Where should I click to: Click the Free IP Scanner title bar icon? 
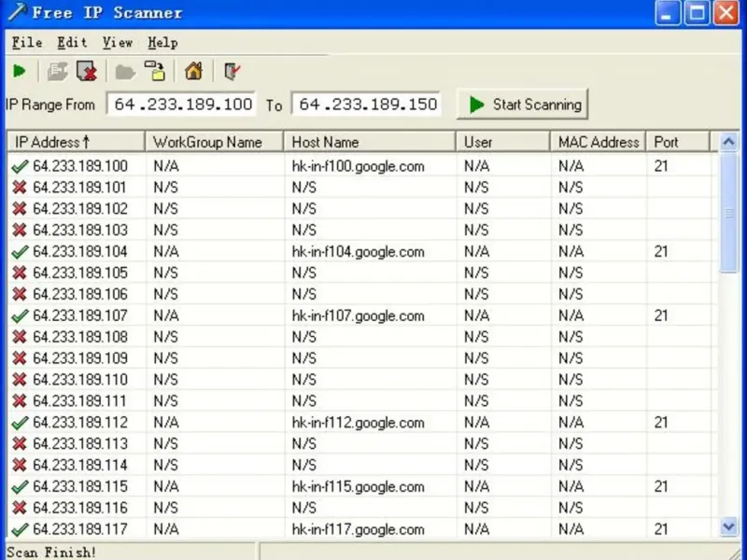tap(17, 12)
